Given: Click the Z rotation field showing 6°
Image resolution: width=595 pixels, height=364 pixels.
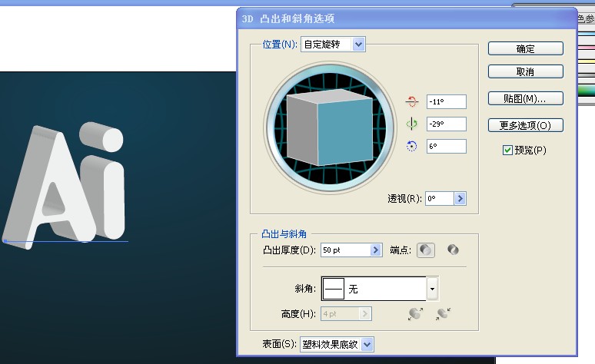Looking at the screenshot, I should point(446,147).
